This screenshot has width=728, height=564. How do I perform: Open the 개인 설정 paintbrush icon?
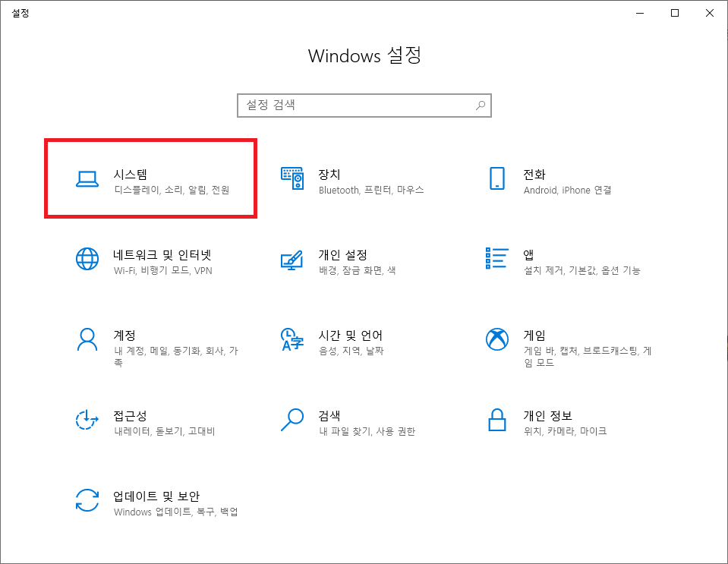pos(292,260)
